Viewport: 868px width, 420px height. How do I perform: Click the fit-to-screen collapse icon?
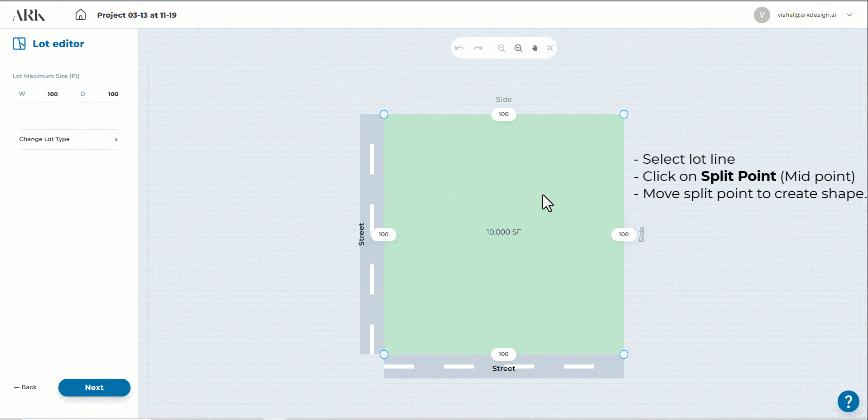click(550, 48)
